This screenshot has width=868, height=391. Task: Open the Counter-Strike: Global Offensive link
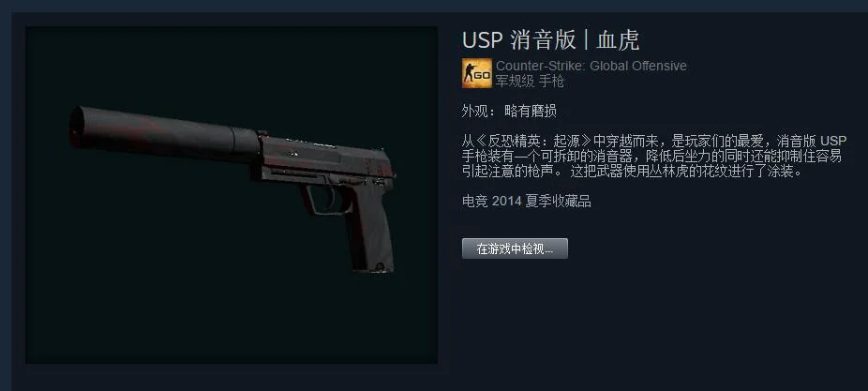point(591,66)
